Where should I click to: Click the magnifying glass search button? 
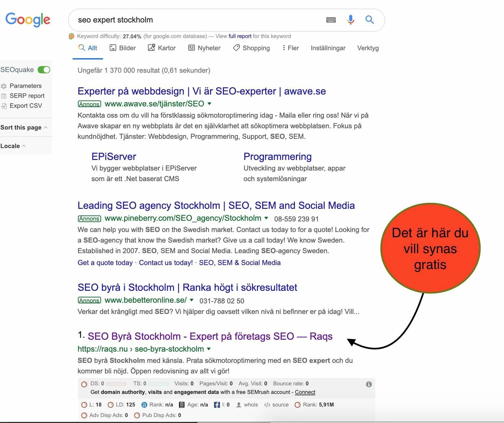tap(370, 20)
